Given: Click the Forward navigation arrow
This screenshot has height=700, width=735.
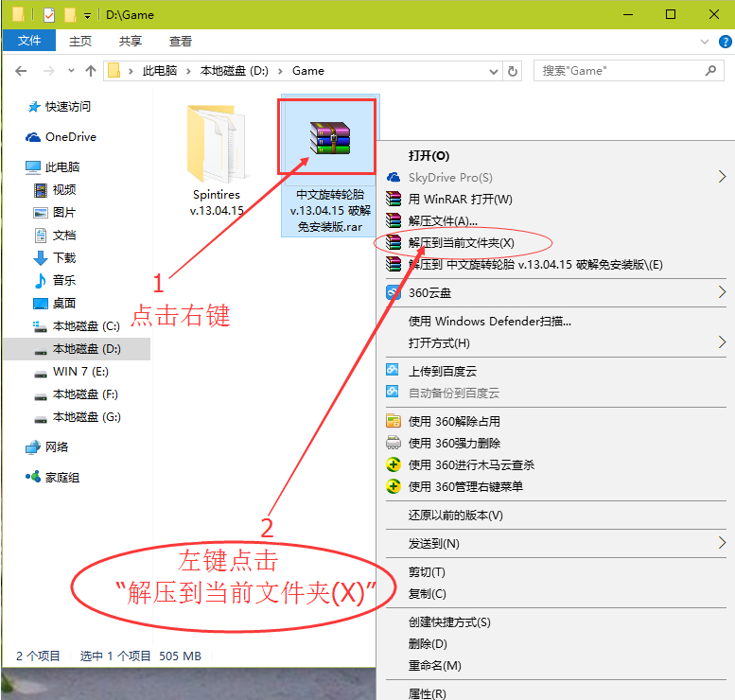Looking at the screenshot, I should (49, 71).
